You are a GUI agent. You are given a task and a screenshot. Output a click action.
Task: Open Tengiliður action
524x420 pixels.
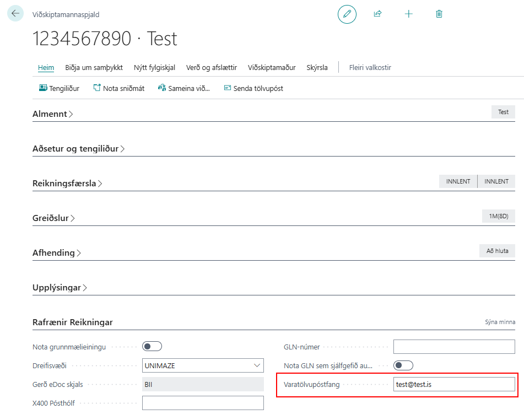click(59, 88)
